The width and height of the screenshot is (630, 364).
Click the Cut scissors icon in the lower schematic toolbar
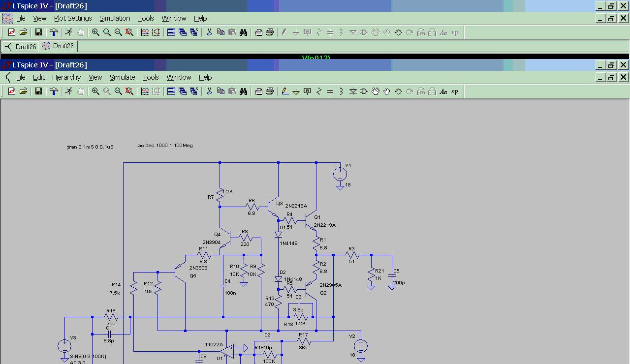point(209,91)
